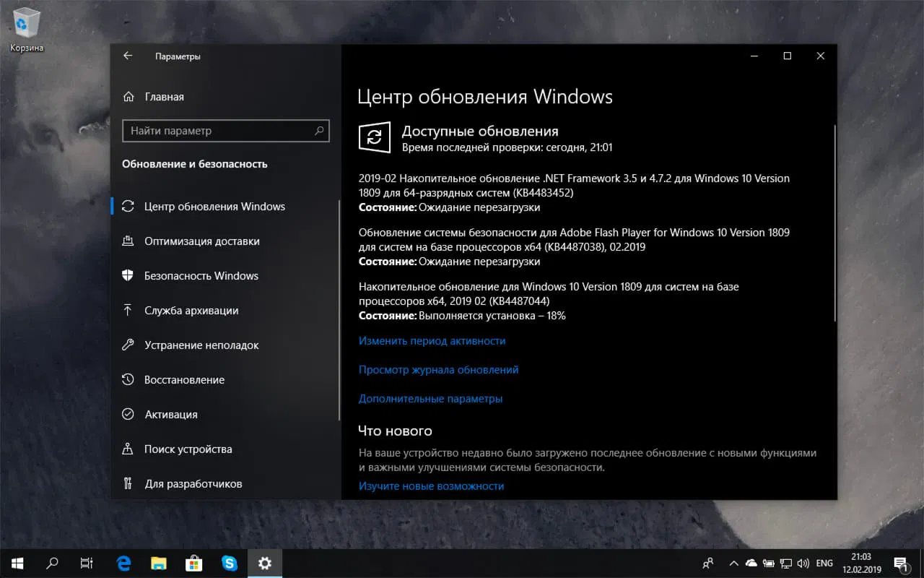Open Просмотр журнала обновлений link
The width and height of the screenshot is (924, 578).
438,369
